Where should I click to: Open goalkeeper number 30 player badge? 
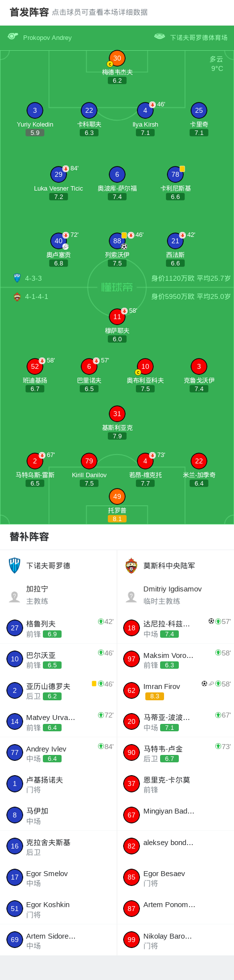click(117, 58)
